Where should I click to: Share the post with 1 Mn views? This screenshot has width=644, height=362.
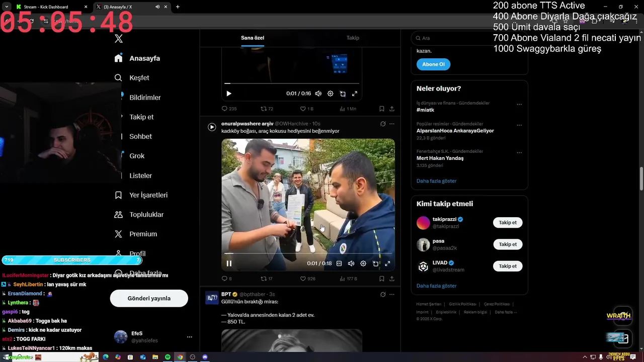tap(392, 109)
